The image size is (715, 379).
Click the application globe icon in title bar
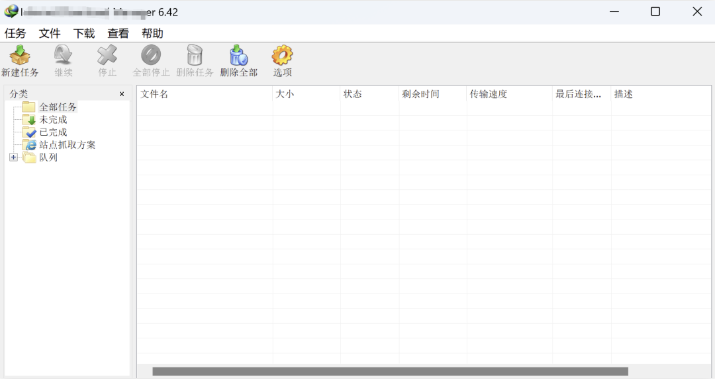tap(11, 11)
